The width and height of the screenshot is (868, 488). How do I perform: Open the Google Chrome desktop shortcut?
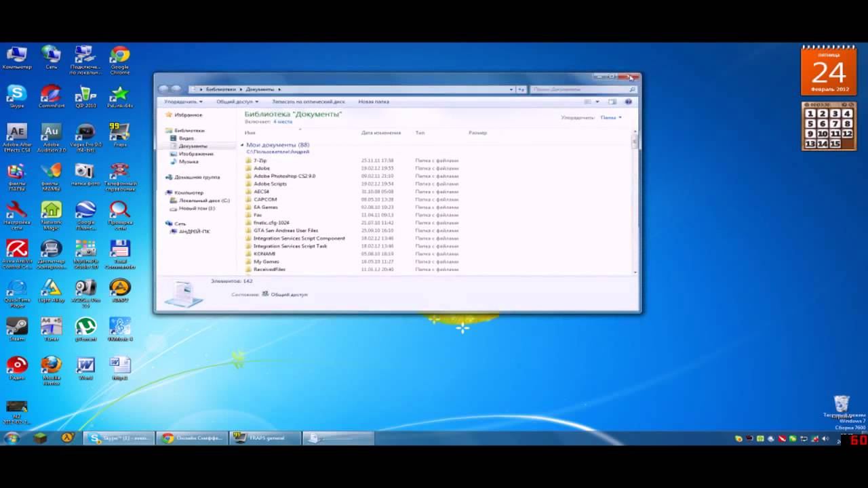click(120, 59)
